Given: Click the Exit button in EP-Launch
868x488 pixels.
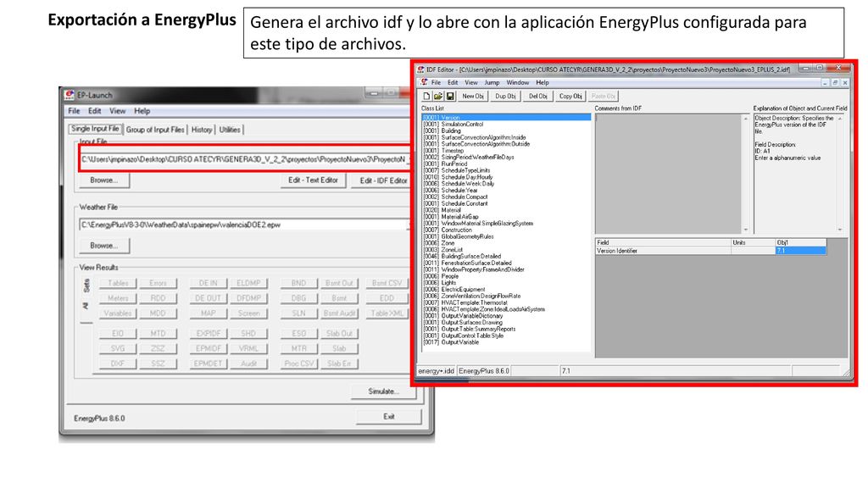Looking at the screenshot, I should pyautogui.click(x=388, y=417).
